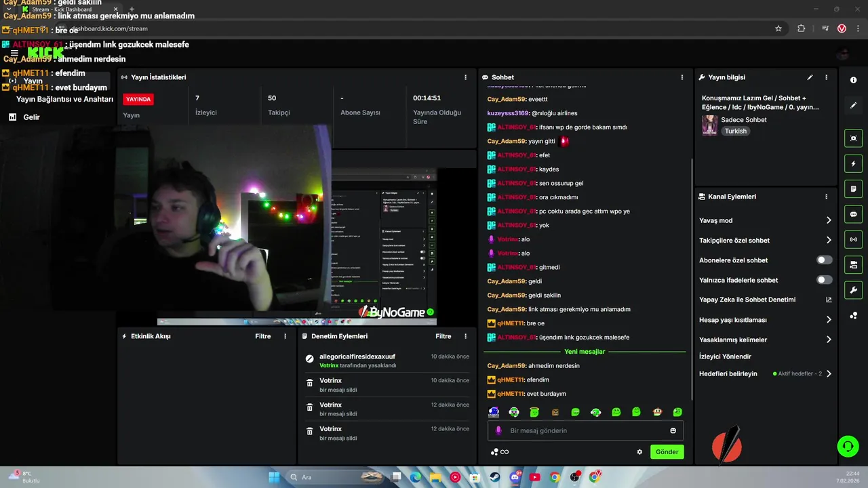Click Filtre in Denetim Eylemleri panel
The image size is (868, 488).
coord(443,336)
